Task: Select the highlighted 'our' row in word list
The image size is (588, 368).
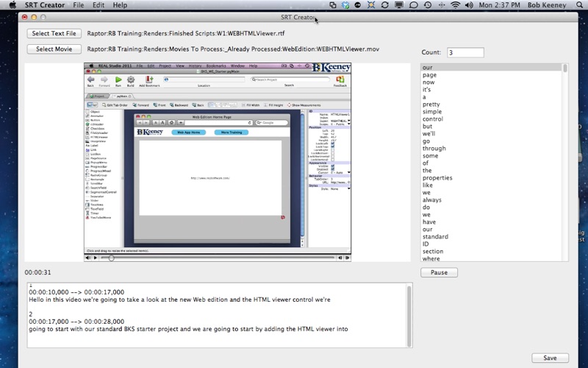Action: coord(491,68)
